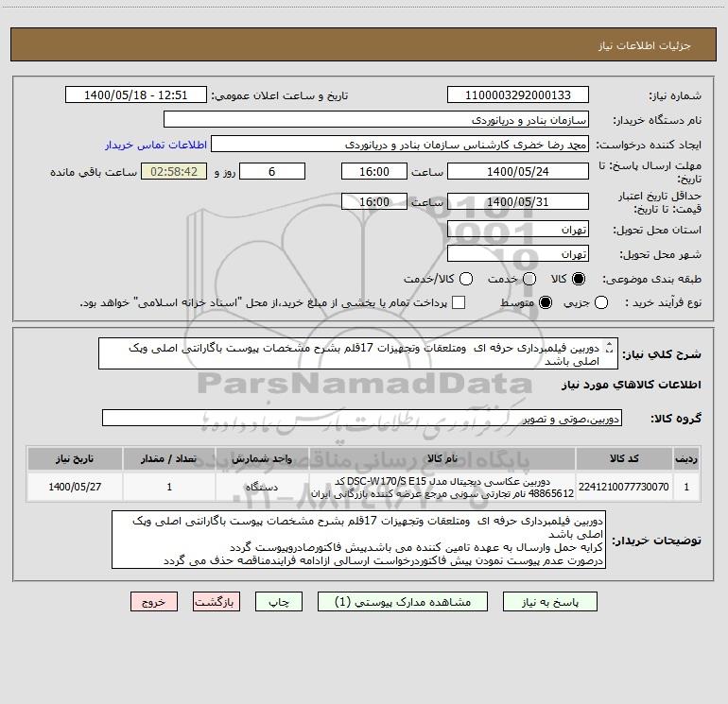Click the price validity time field 16:00
The height and width of the screenshot is (704, 728).
pos(374,201)
